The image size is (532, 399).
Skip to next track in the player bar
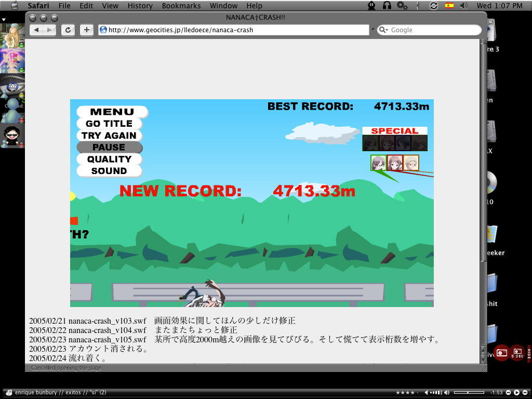525,393
